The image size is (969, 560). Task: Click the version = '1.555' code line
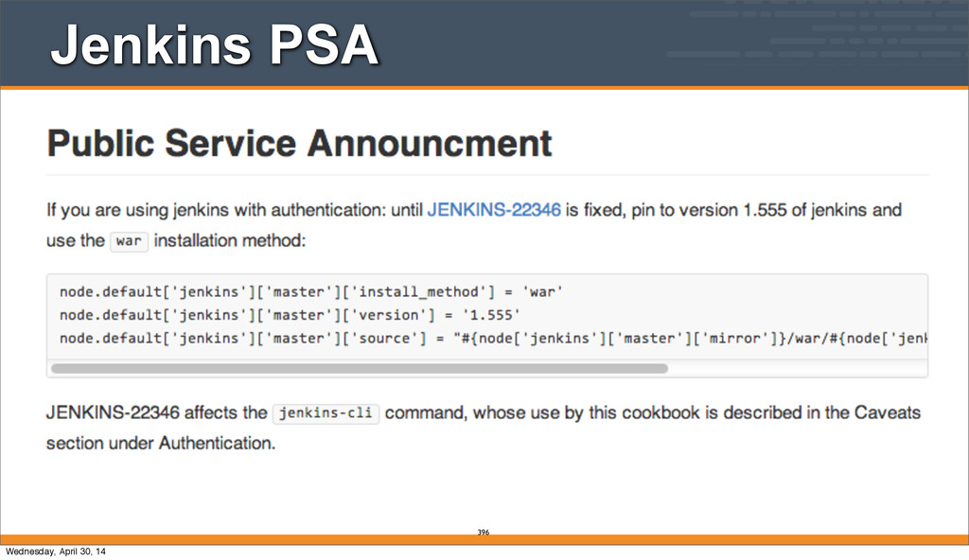click(290, 315)
